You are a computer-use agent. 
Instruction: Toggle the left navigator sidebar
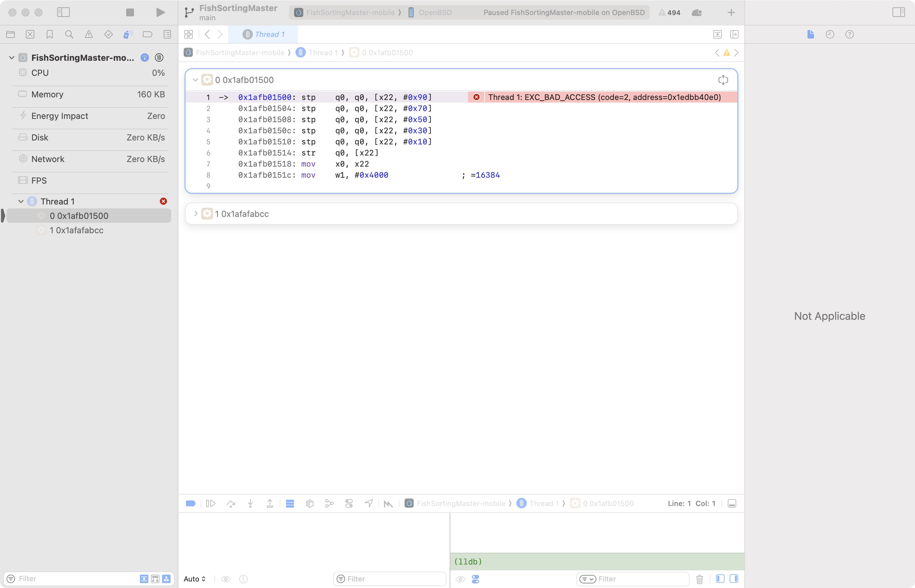[x=63, y=13]
